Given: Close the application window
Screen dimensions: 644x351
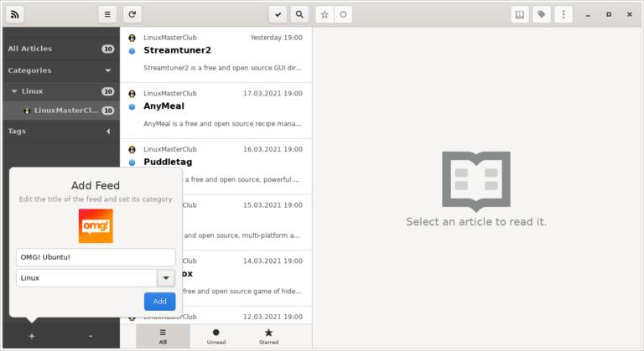Looking at the screenshot, I should click(629, 15).
